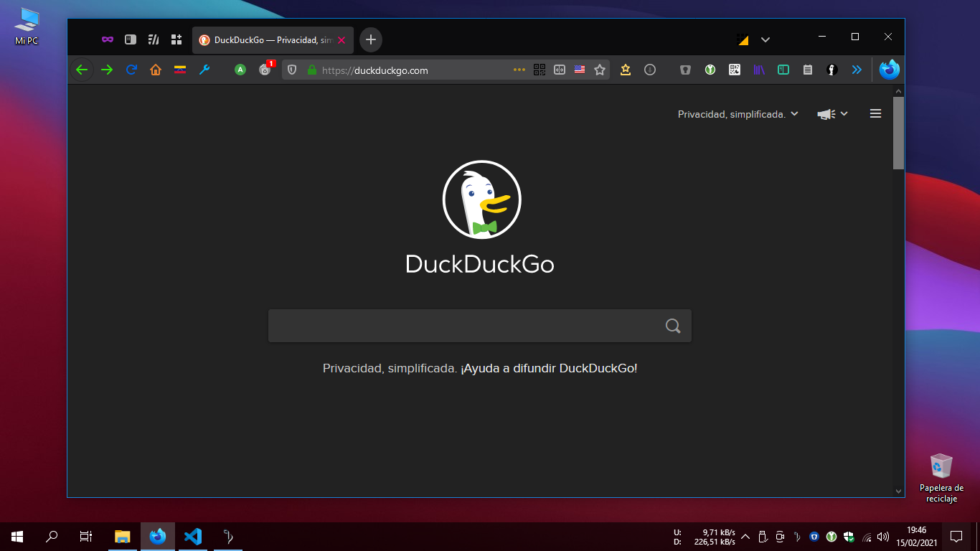Viewport: 980px width, 551px height.
Task: Click the purple private browsing mask icon
Action: tap(107, 39)
